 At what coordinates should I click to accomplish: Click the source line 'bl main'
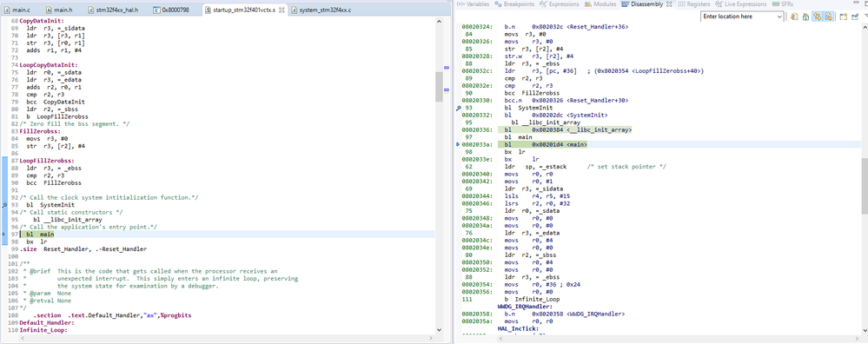click(x=40, y=234)
